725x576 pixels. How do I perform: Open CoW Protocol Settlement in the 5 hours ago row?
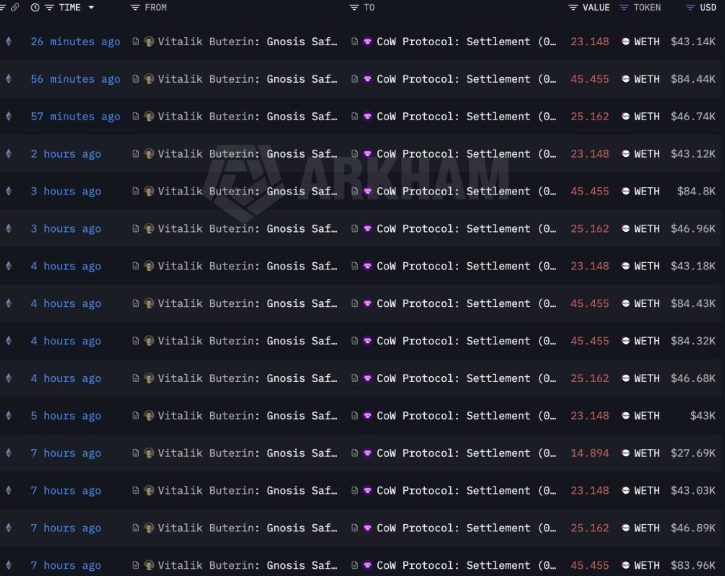[467, 416]
